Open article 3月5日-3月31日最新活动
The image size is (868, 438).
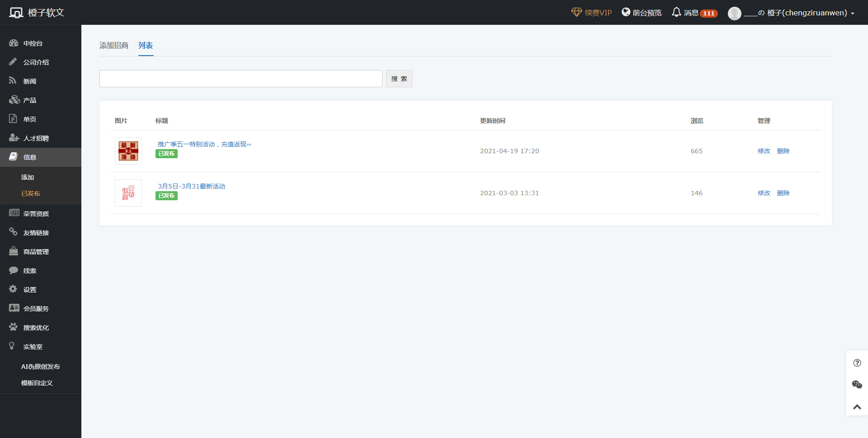(191, 186)
